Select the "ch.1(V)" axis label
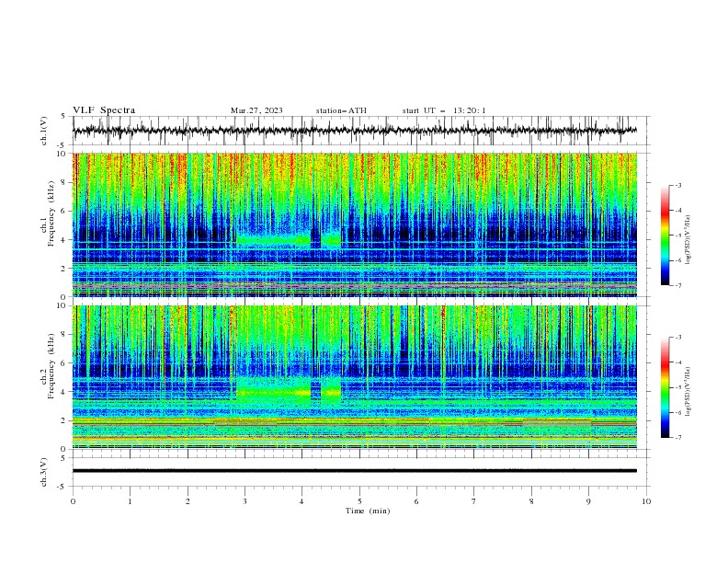This screenshot has height=563, width=728. click(44, 131)
